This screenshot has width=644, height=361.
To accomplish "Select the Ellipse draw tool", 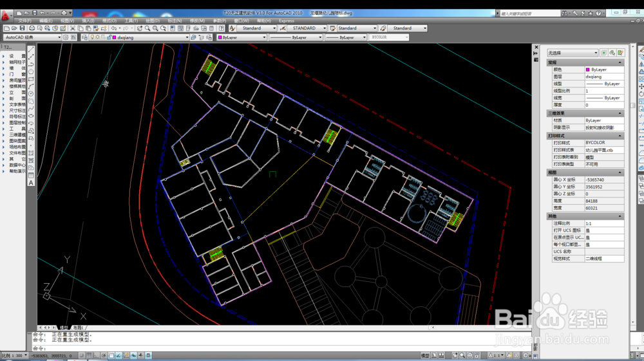I will 31,116.
